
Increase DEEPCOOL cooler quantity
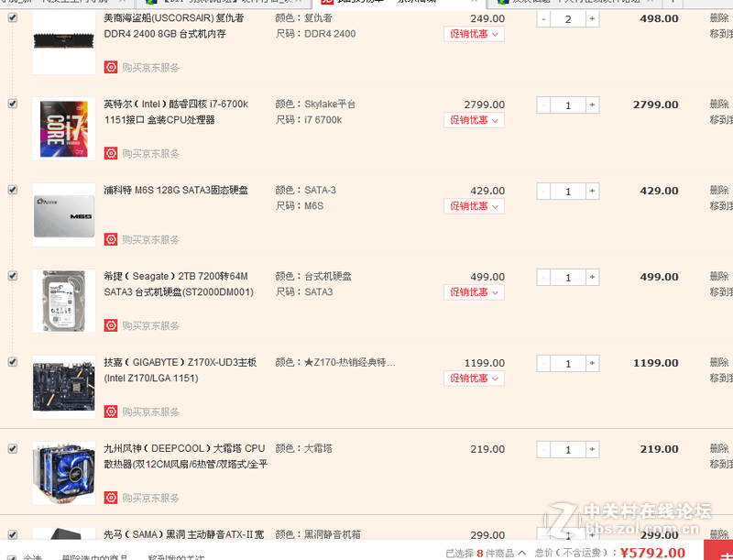coord(592,449)
